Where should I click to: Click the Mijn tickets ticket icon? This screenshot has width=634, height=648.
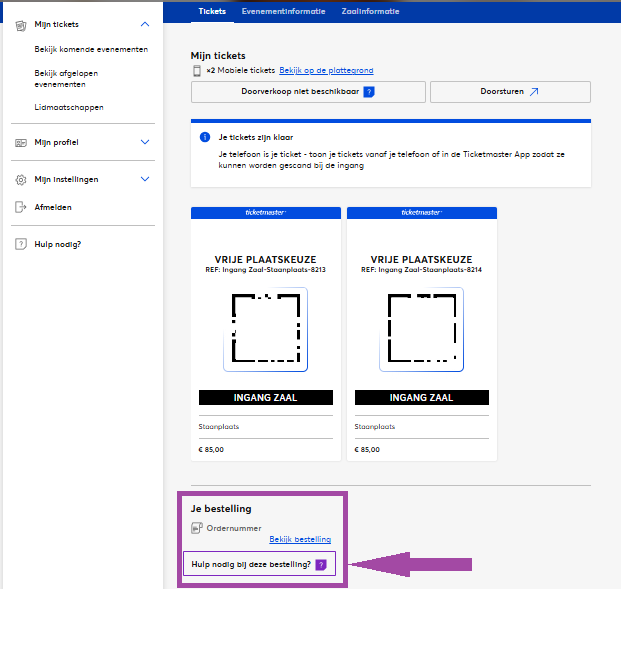pos(21,24)
